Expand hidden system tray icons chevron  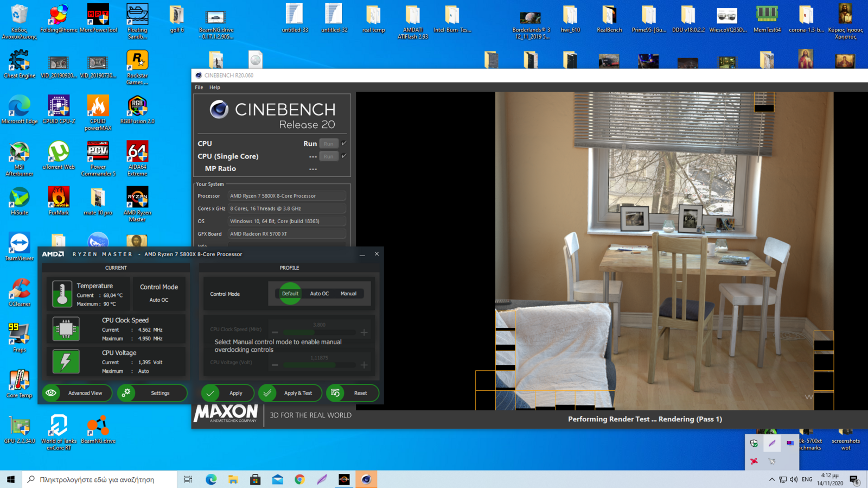pos(771,479)
